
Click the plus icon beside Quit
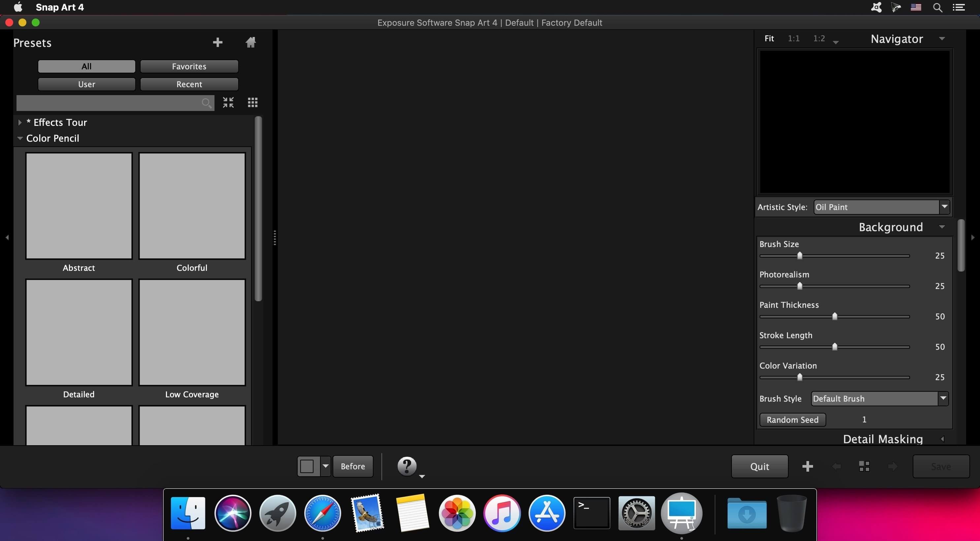click(807, 466)
